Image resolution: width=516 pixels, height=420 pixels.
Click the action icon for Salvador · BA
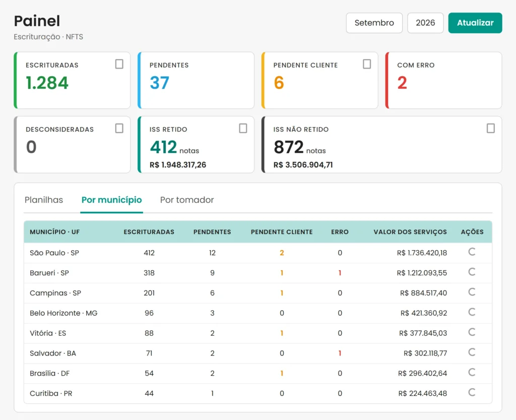[x=472, y=352]
